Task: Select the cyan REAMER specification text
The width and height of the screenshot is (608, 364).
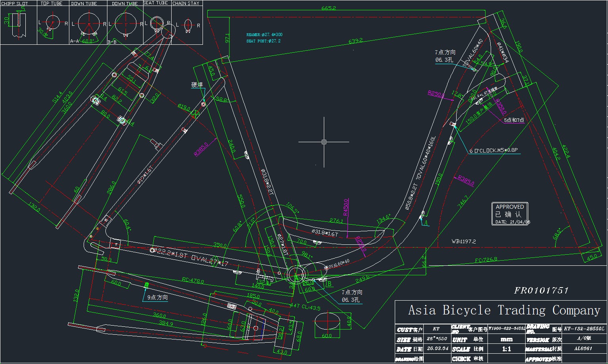Action: click(x=264, y=35)
